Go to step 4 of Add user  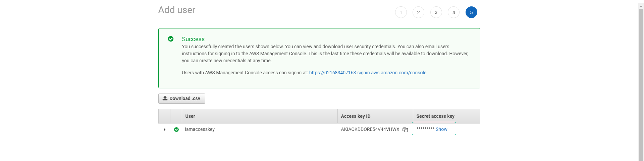453,12
